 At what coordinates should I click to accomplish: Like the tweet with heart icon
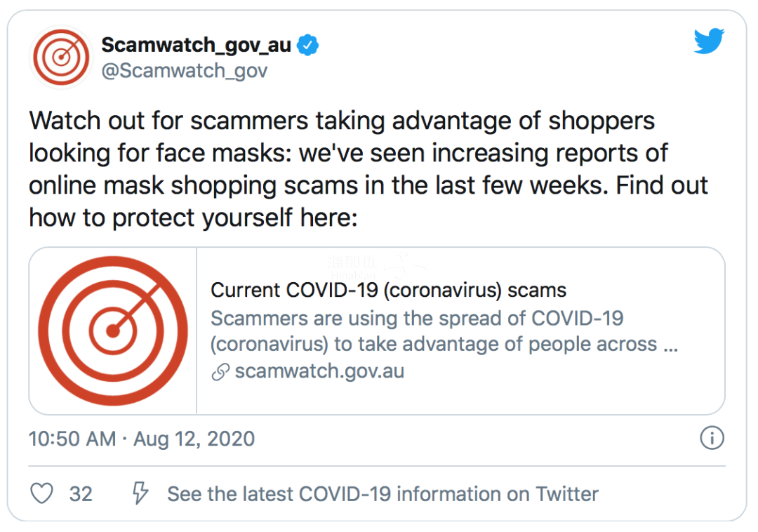(x=41, y=493)
